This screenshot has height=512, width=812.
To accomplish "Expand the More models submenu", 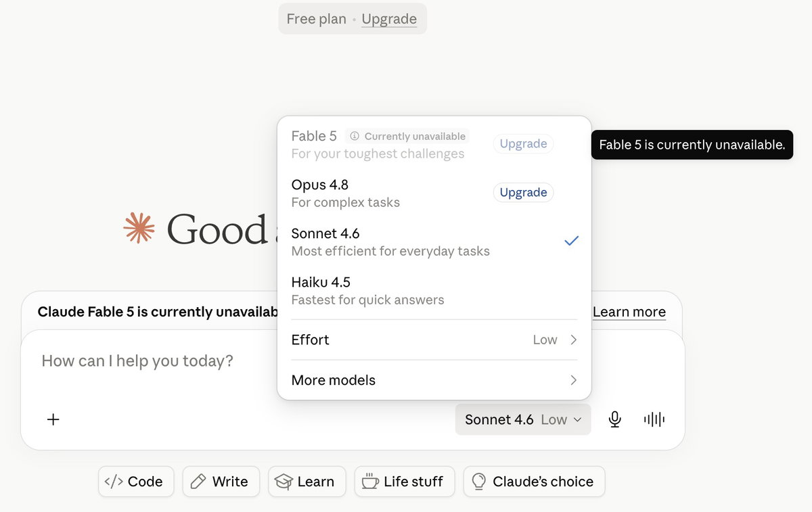I will point(434,380).
